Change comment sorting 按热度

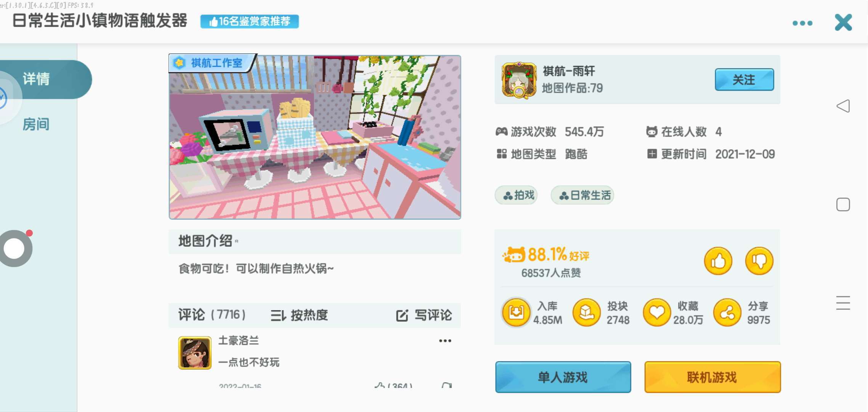(299, 315)
